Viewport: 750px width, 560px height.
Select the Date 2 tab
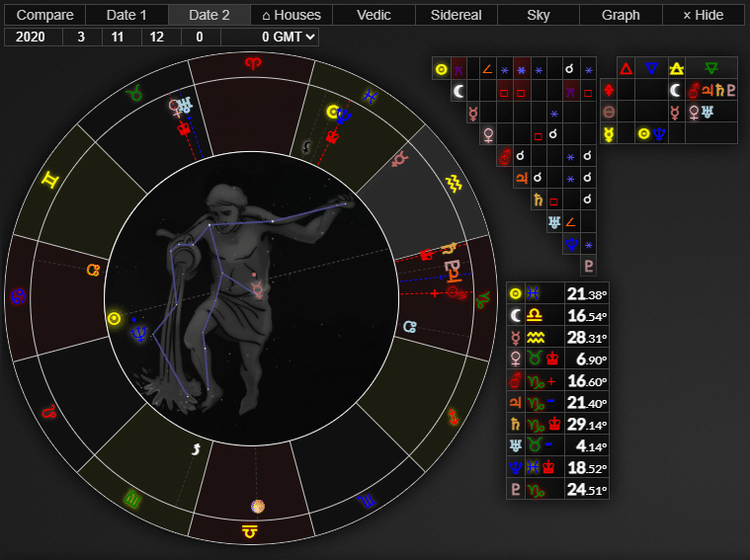208,15
